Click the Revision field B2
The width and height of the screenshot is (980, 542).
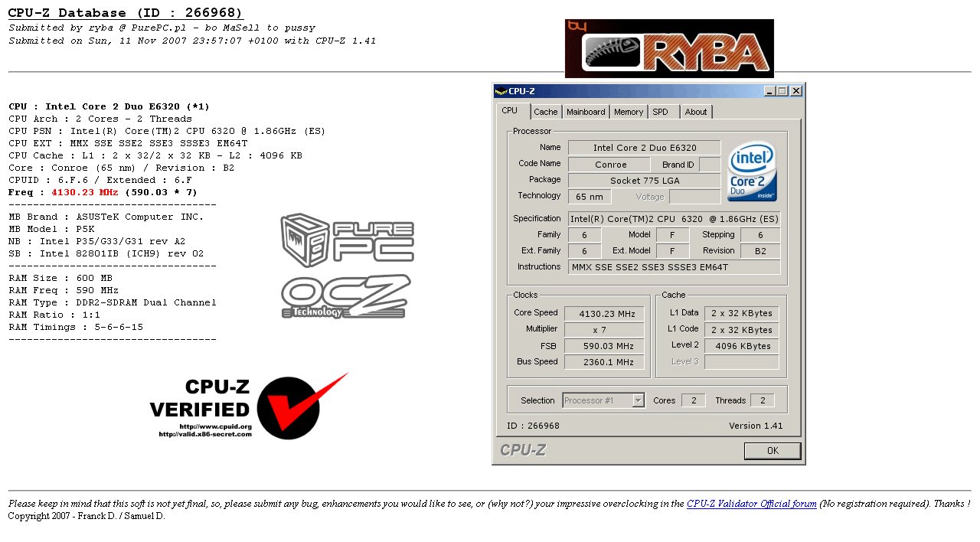(x=760, y=251)
